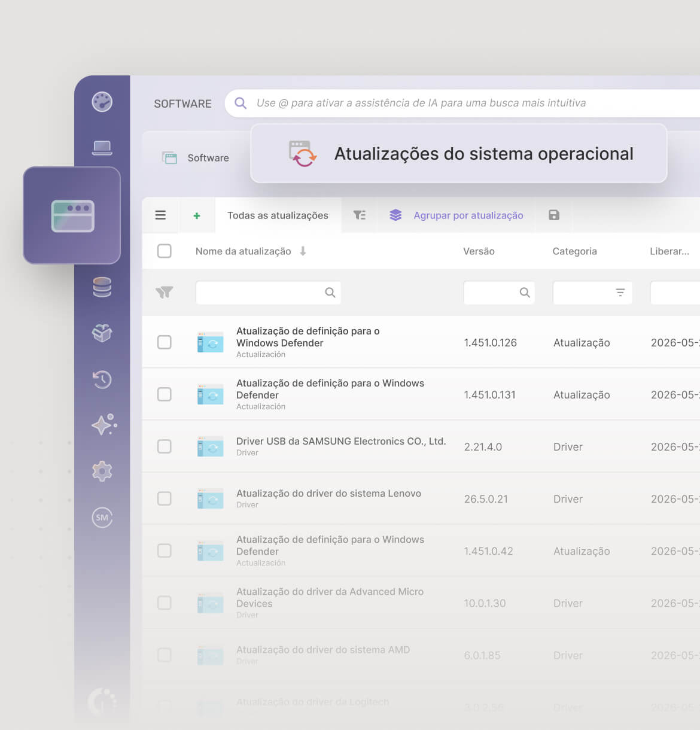Click the update icon of version 1.451.0.126 row
This screenshot has height=730, width=700.
211,342
